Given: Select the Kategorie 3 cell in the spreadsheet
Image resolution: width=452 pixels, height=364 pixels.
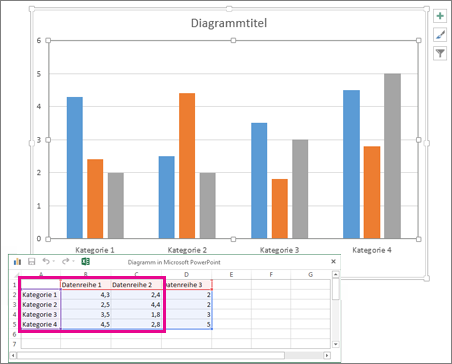Looking at the screenshot, I should (x=41, y=314).
